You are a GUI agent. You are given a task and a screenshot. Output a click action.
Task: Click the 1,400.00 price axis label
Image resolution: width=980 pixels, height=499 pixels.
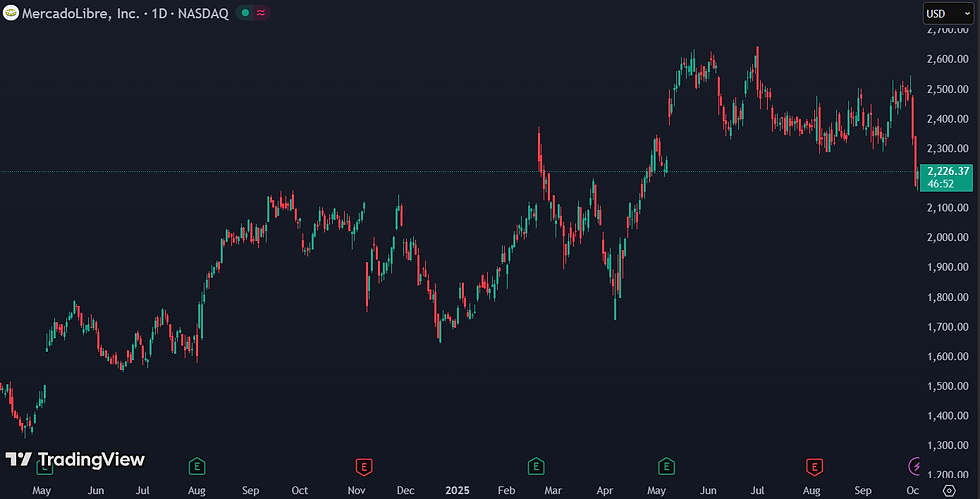948,415
